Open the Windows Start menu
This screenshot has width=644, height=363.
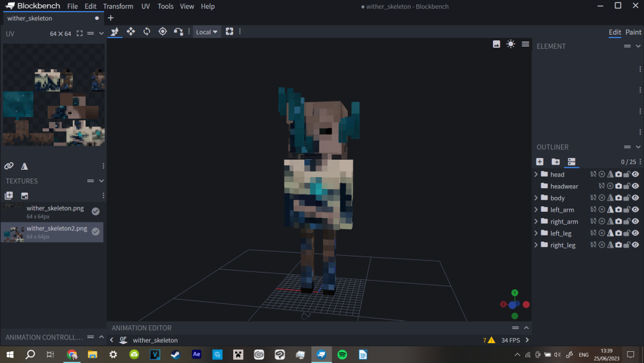[x=10, y=354]
